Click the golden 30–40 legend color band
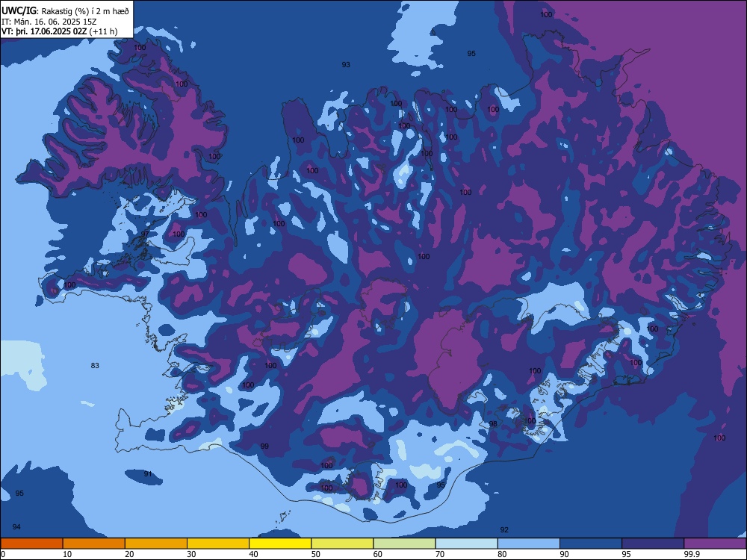Viewport: 747px width, 560px height. point(218,544)
